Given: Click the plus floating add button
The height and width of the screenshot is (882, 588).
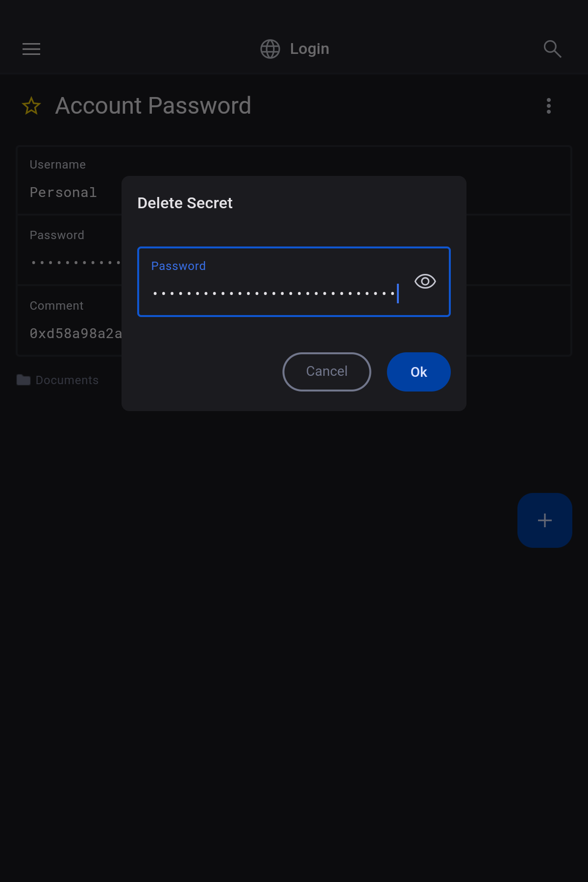Looking at the screenshot, I should (544, 520).
